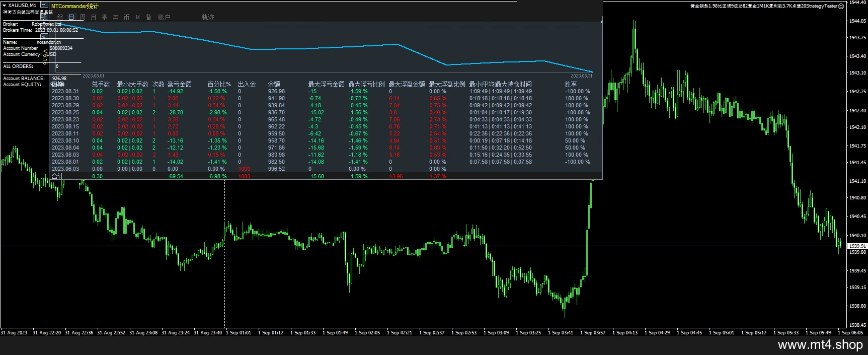Click the 次数 column header

pyautogui.click(x=158, y=84)
